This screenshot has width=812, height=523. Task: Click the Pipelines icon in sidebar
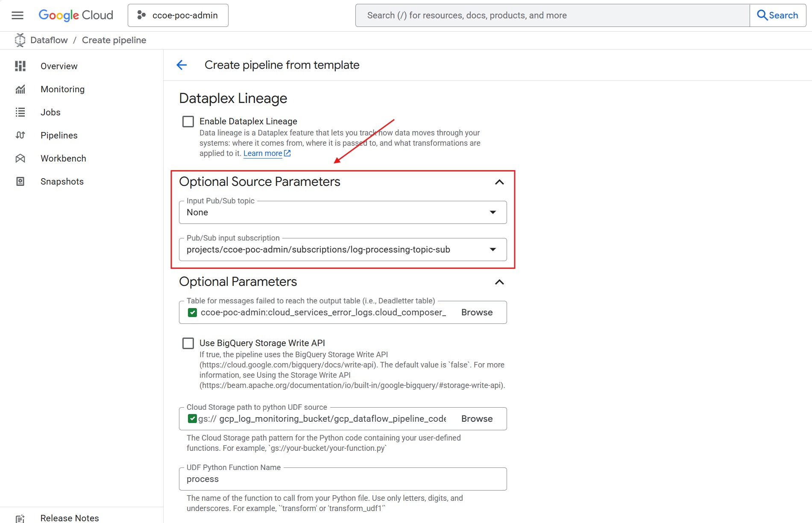tap(20, 135)
